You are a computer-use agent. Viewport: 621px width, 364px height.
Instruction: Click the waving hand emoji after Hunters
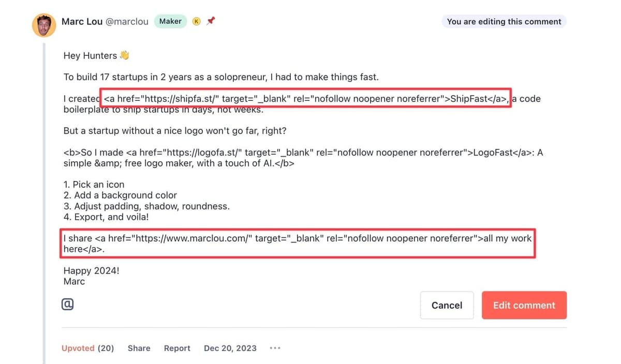[124, 55]
